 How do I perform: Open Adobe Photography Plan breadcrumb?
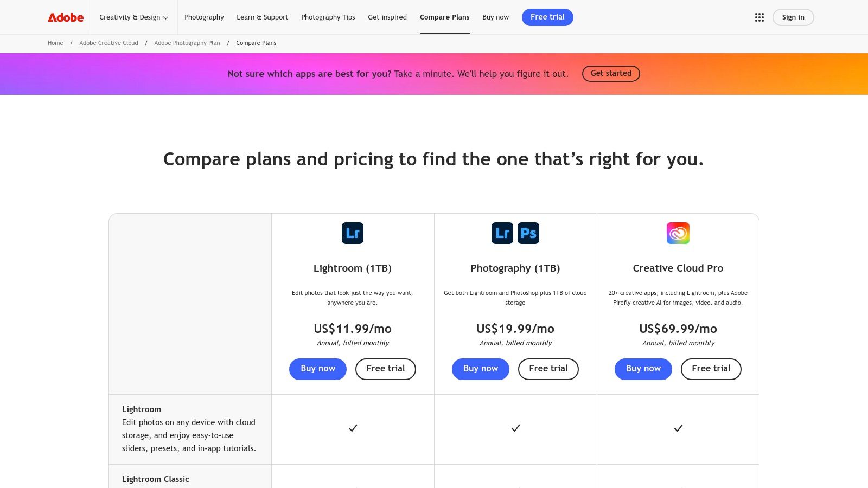coord(187,43)
